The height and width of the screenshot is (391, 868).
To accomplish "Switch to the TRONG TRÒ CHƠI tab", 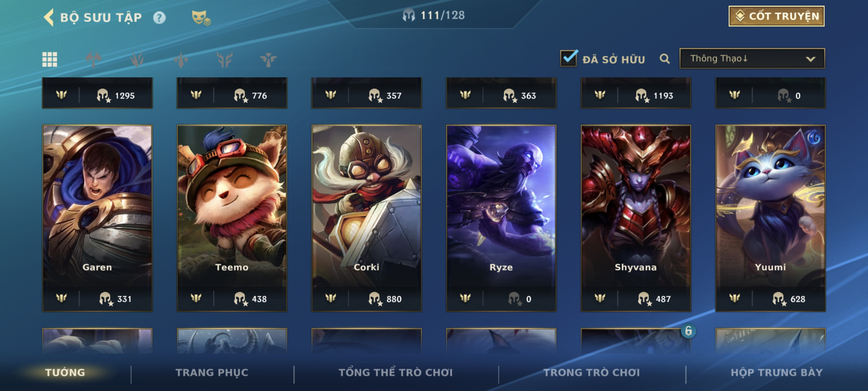I will (591, 372).
